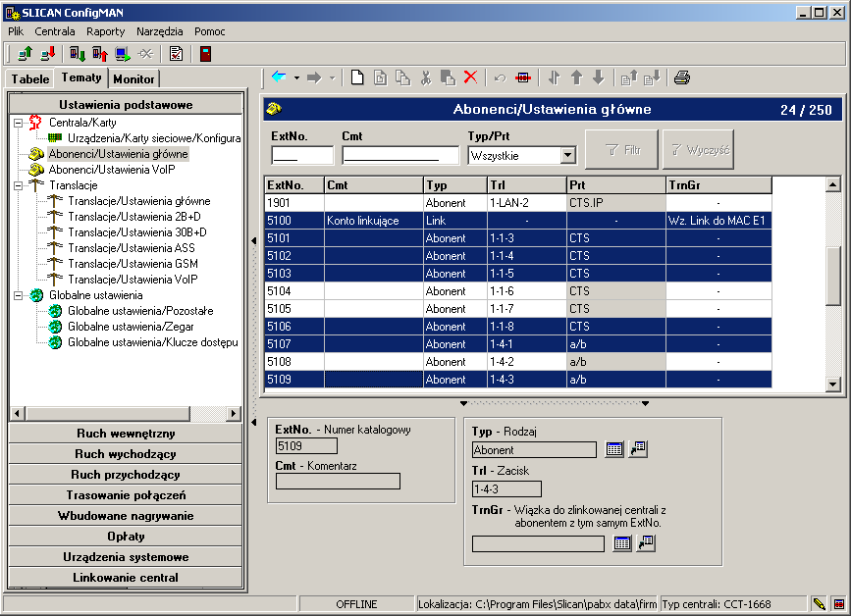This screenshot has height=616, width=851.
Task: Open table picker next to Typ field
Action: [x=614, y=449]
